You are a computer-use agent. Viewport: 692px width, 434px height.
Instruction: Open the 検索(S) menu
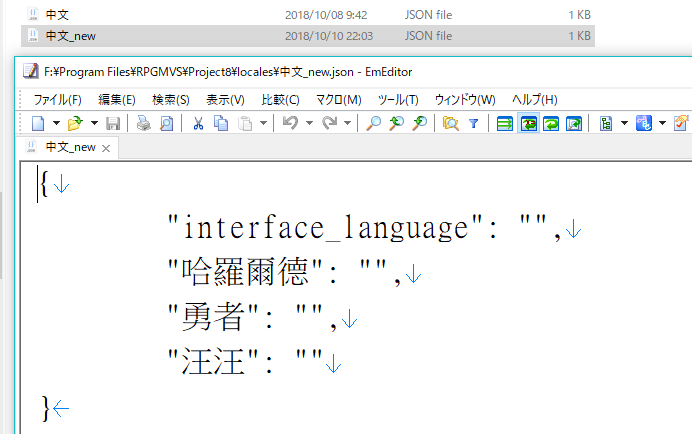[171, 100]
